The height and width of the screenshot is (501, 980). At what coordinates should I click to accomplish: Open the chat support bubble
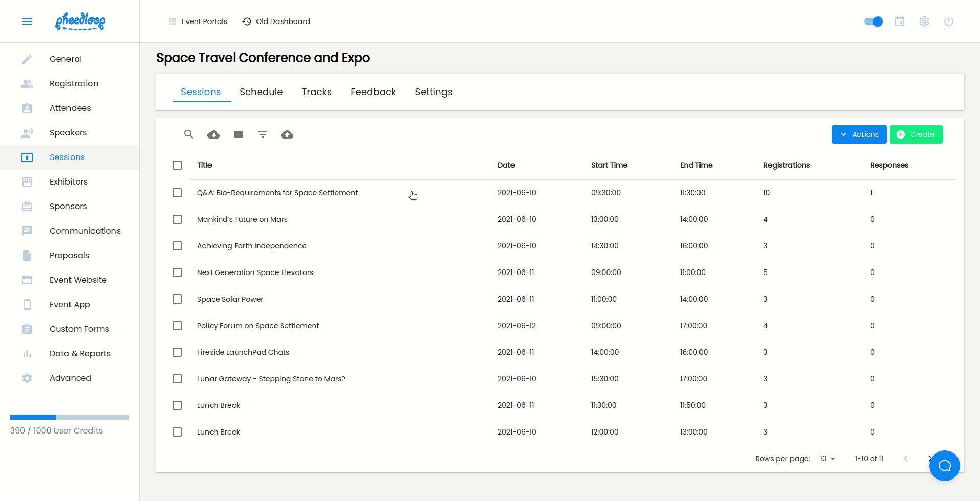tap(944, 466)
